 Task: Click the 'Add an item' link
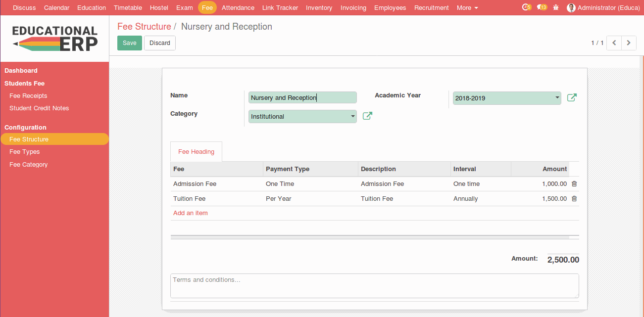click(191, 213)
